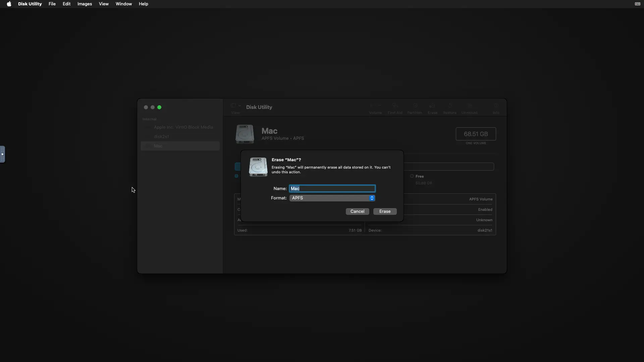Open the Images menu
The width and height of the screenshot is (644, 362).
click(x=85, y=4)
